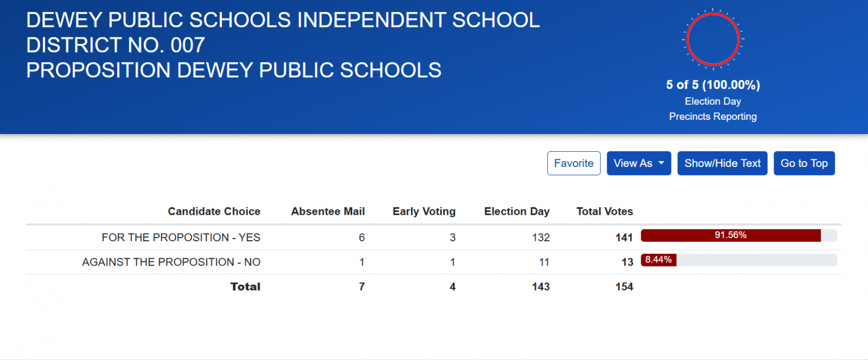This screenshot has height=360, width=868.
Task: Select the AGAINST THE PROPOSITION - NO row label
Action: [171, 262]
